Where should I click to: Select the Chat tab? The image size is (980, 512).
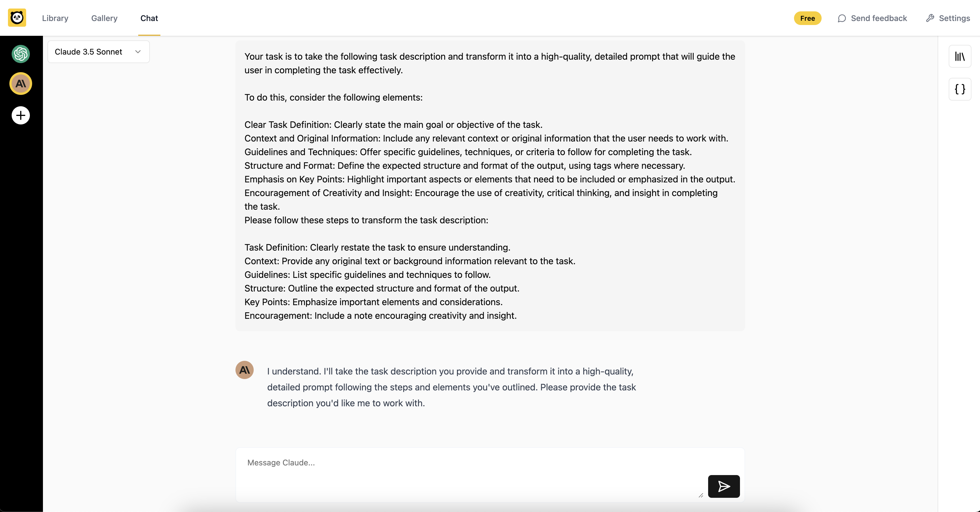149,18
